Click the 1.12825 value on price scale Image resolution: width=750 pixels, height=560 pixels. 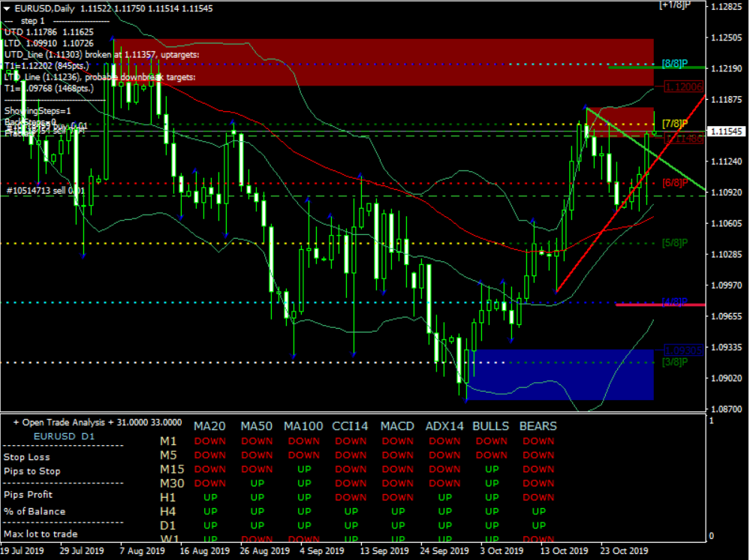point(728,7)
